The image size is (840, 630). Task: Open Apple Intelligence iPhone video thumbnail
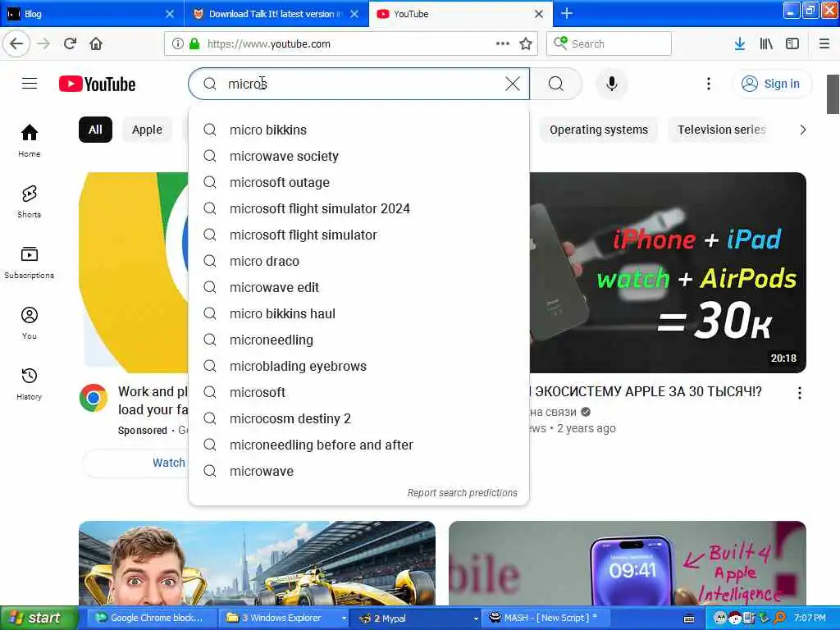pos(628,563)
